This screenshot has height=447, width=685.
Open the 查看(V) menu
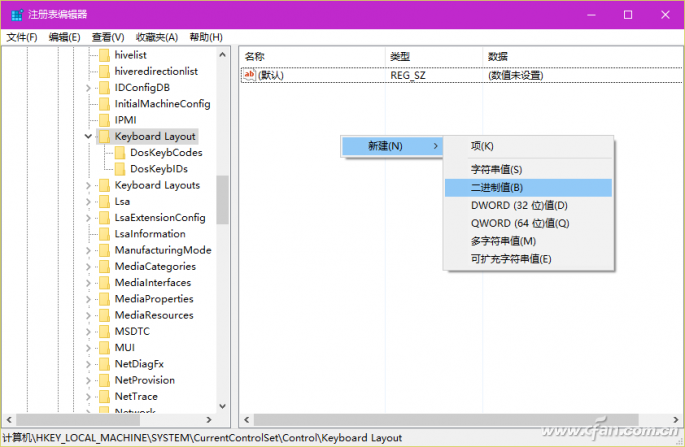tap(108, 37)
